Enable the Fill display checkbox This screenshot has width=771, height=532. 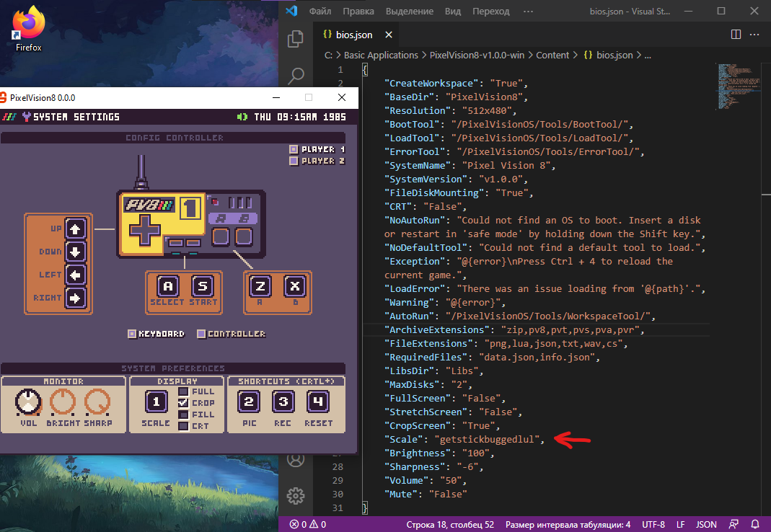click(x=183, y=414)
